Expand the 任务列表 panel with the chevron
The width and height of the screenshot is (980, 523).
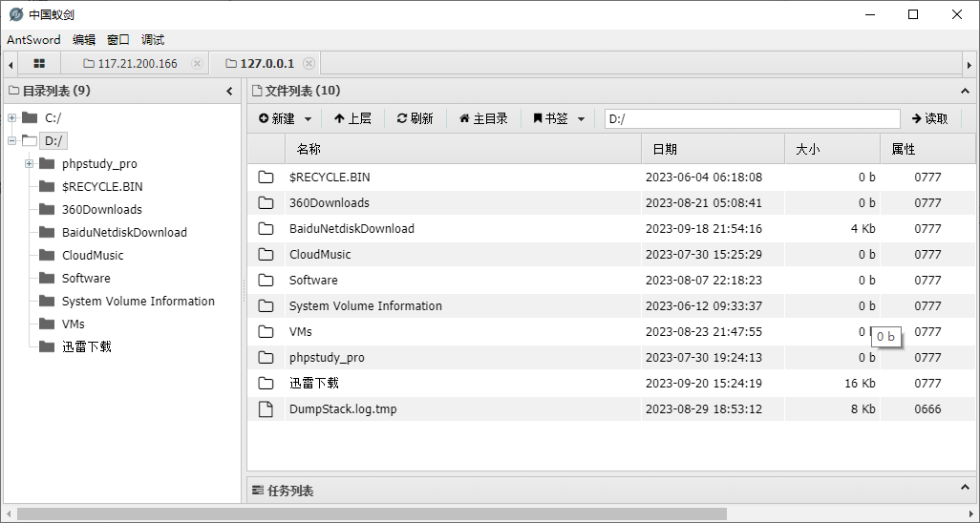[x=965, y=487]
